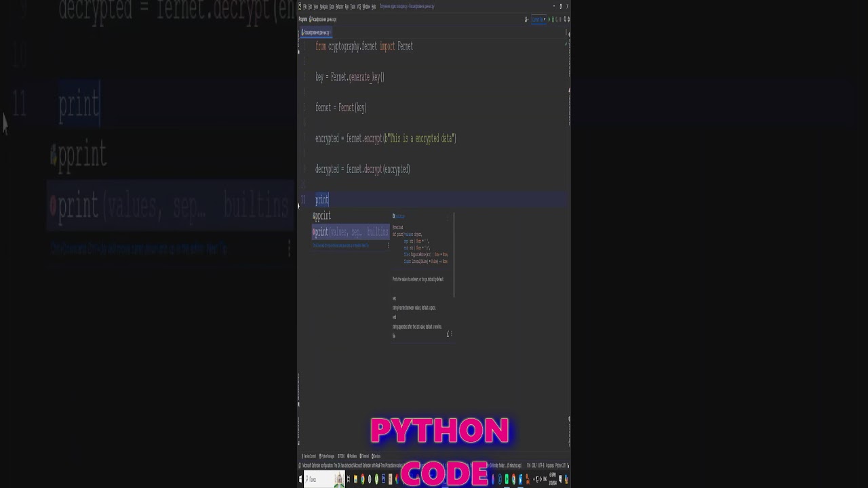The width and height of the screenshot is (868, 488).
Task: Click the 'encrypted = fernet.encrypt' line
Action: click(x=386, y=138)
